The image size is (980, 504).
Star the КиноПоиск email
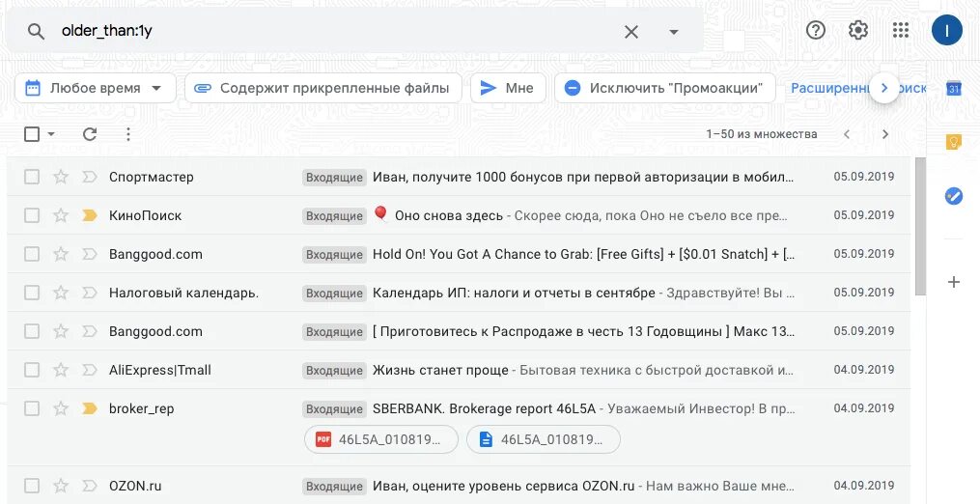click(x=61, y=215)
